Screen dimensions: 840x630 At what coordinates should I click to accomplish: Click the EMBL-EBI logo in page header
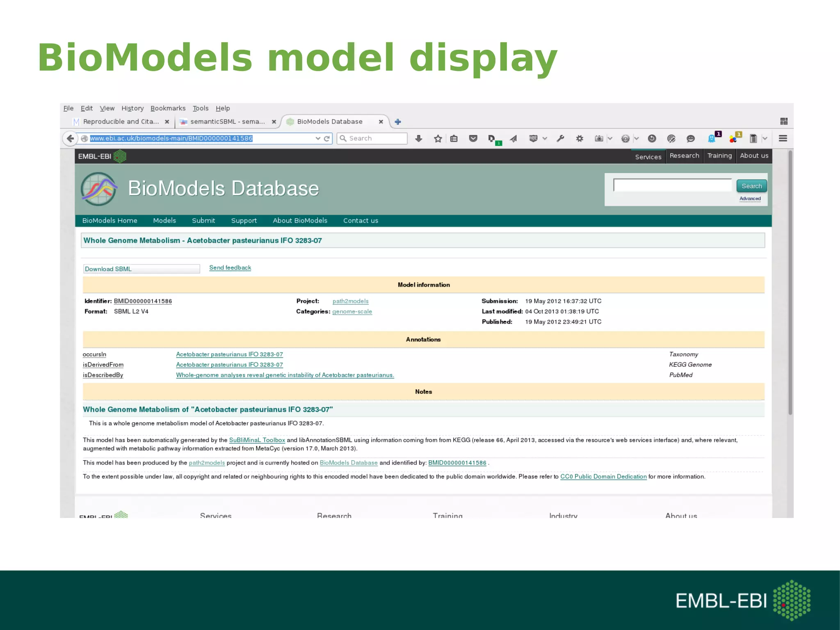point(102,156)
